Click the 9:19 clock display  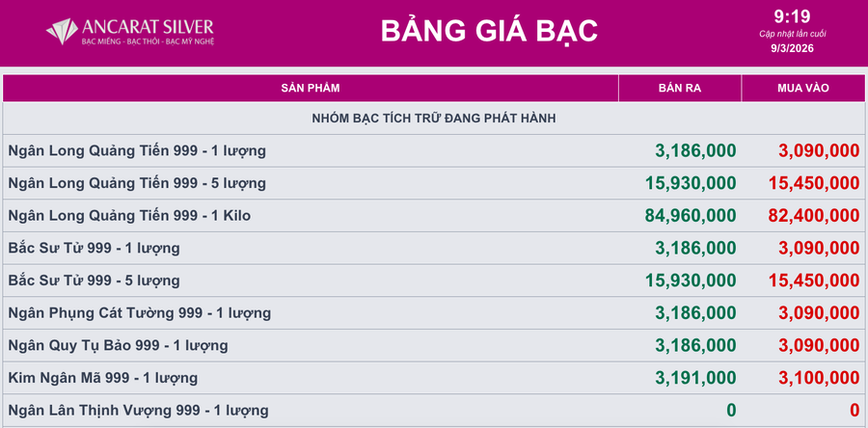tap(792, 15)
